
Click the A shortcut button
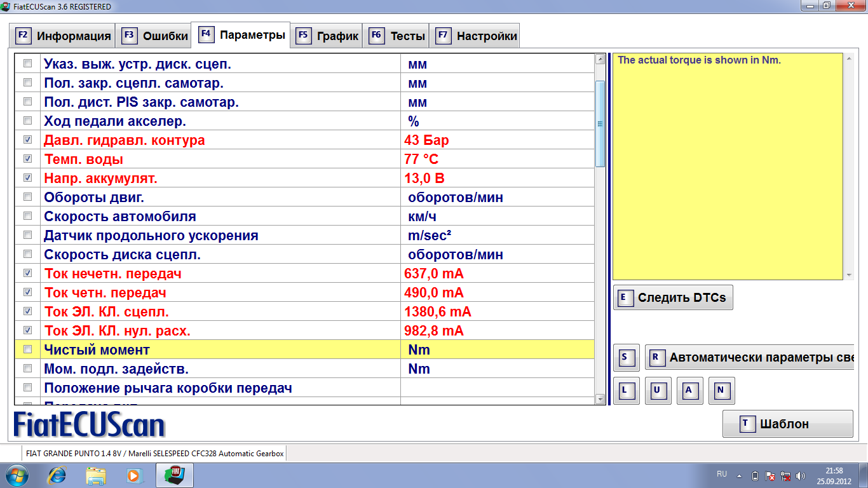689,391
